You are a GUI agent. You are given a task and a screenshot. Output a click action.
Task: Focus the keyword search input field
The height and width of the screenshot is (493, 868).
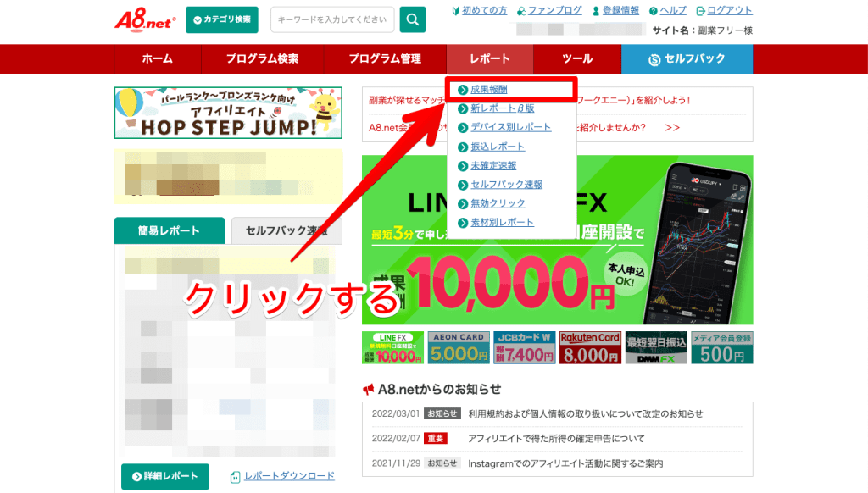[332, 20]
